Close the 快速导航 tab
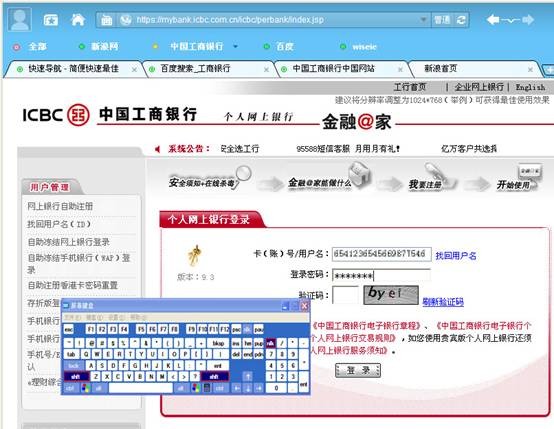The width and height of the screenshot is (554, 429). point(134,70)
